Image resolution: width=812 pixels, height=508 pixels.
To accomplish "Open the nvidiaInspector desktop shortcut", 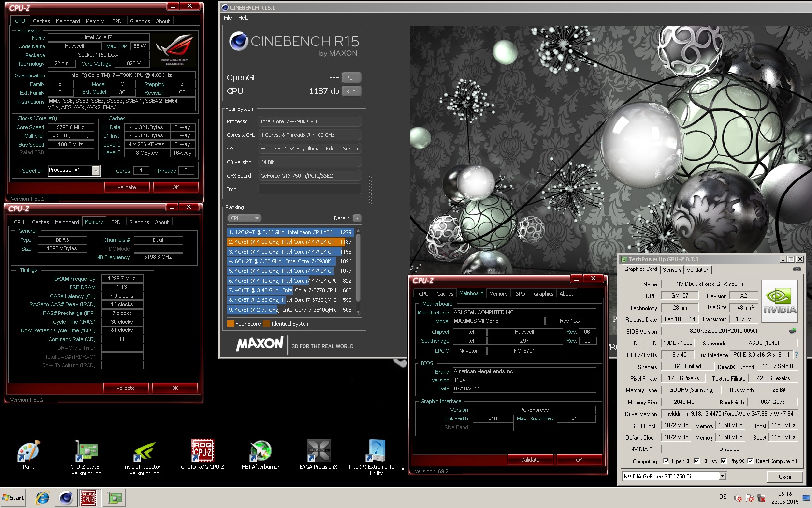I will coord(144,457).
